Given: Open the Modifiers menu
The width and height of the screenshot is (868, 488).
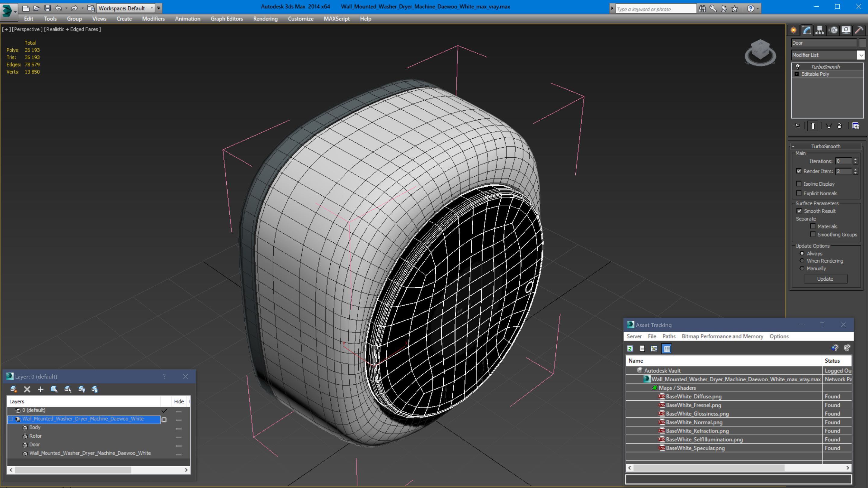Looking at the screenshot, I should click(x=153, y=19).
